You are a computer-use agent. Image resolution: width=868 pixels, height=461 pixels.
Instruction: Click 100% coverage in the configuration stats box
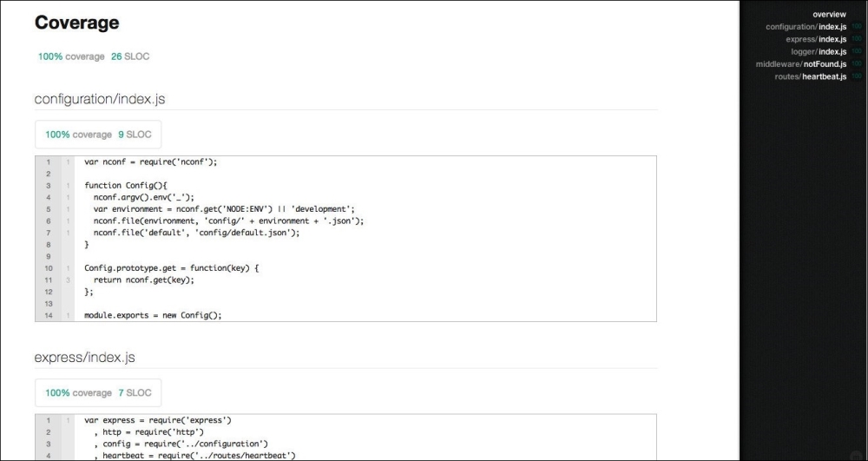pyautogui.click(x=78, y=135)
